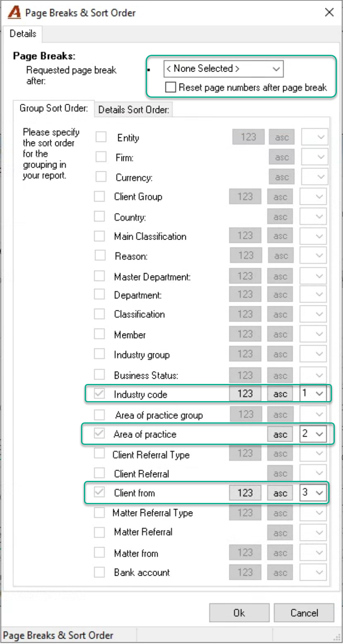Open the Requested page break after dropdown
Viewport: 343px width, 644px height.
pyautogui.click(x=223, y=69)
